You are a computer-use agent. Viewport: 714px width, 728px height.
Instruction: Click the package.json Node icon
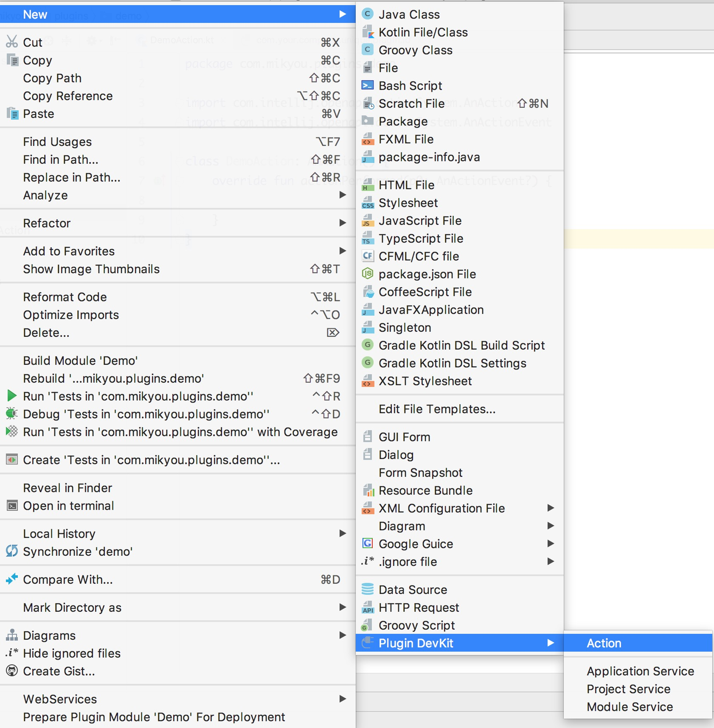tap(368, 274)
